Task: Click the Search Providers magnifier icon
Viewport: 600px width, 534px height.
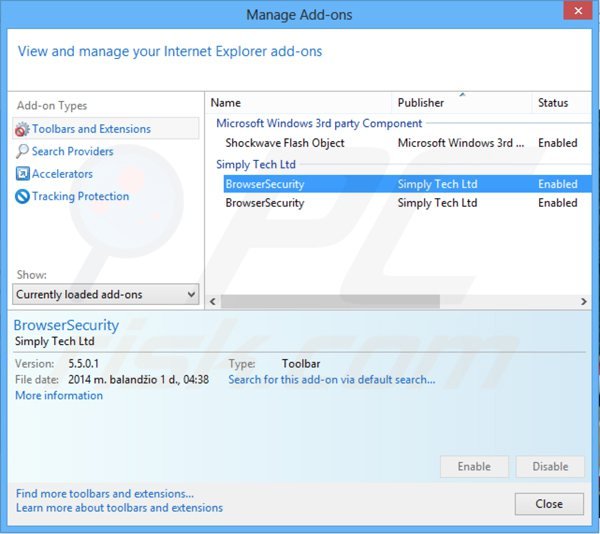Action: click(x=22, y=152)
